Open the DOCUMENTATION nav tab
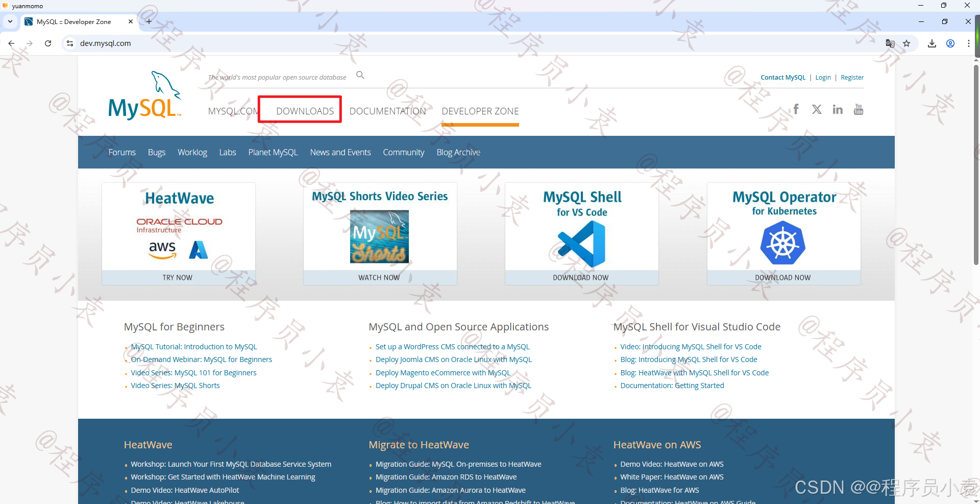This screenshot has height=504, width=980. (x=388, y=111)
